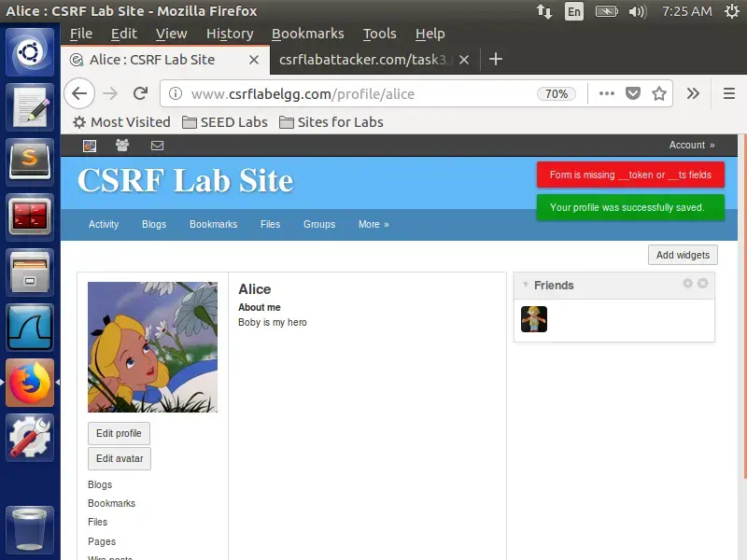The image size is (747, 560).
Task: Open the power session menu icon
Action: pos(732,11)
